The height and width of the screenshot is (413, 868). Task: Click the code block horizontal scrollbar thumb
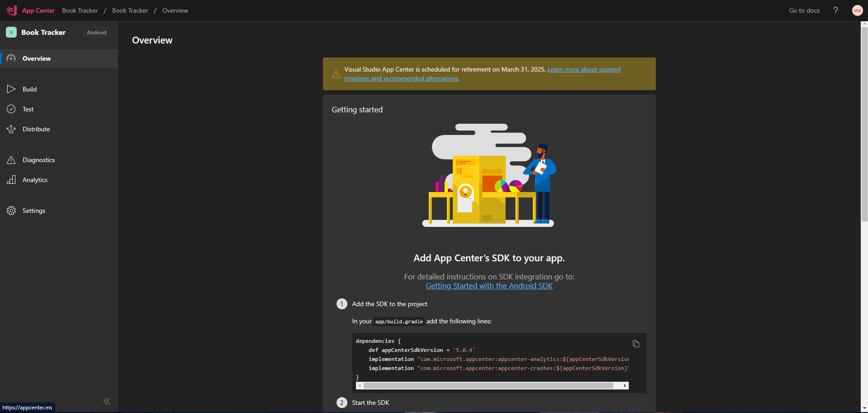(489, 386)
